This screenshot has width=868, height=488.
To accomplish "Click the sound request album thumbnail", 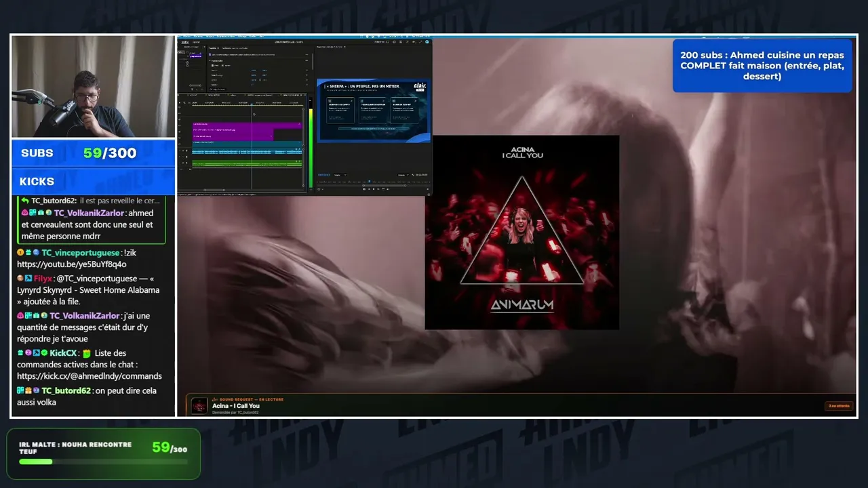I will (199, 405).
